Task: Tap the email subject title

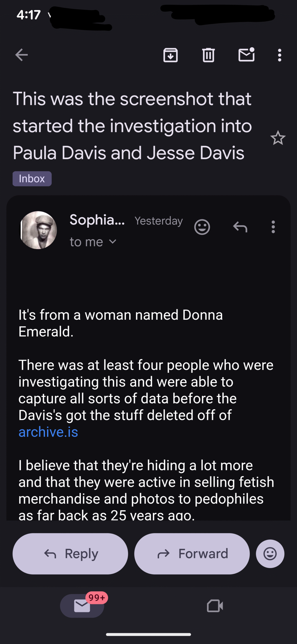Action: coord(132,125)
